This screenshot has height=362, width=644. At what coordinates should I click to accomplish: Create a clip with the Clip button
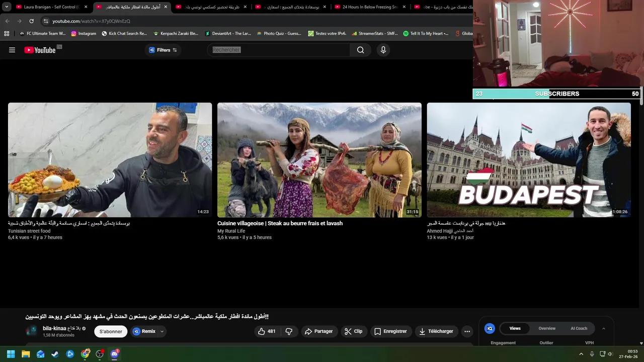353,331
